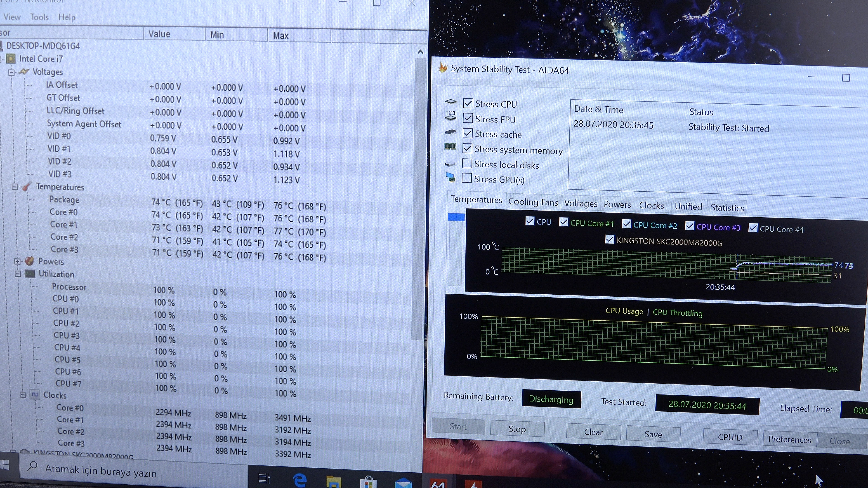Collapse the Voltages tree node

pos(12,72)
